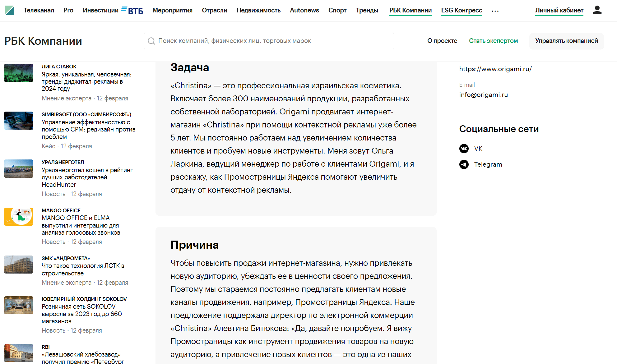Click the УРАЛЭНЕРГОТЕЛ company label

click(x=63, y=162)
